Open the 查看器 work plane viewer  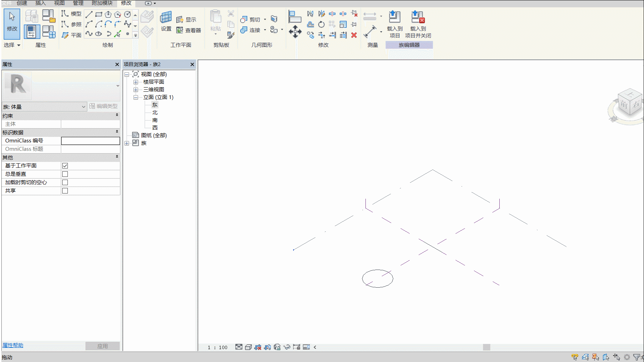pyautogui.click(x=188, y=30)
